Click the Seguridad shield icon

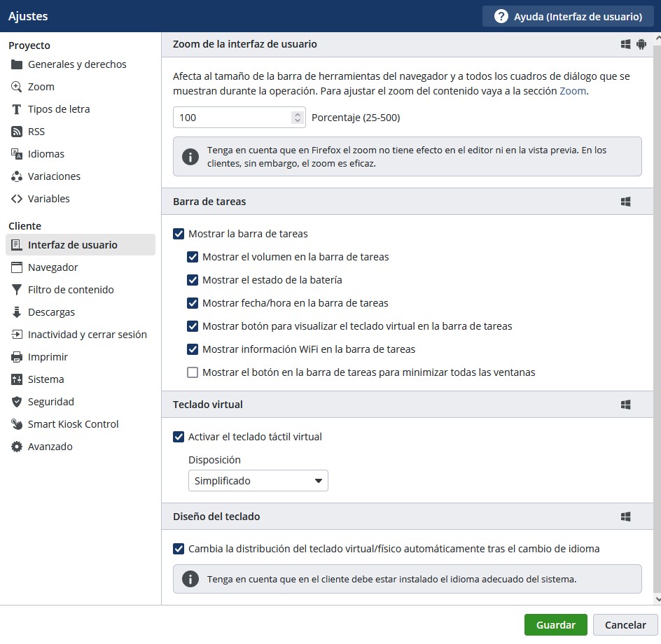click(x=17, y=402)
